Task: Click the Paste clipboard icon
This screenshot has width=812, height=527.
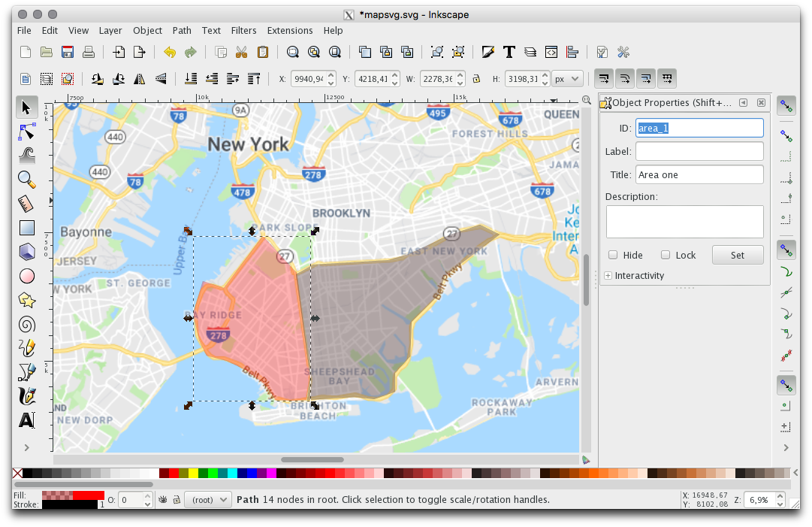Action: [x=263, y=52]
